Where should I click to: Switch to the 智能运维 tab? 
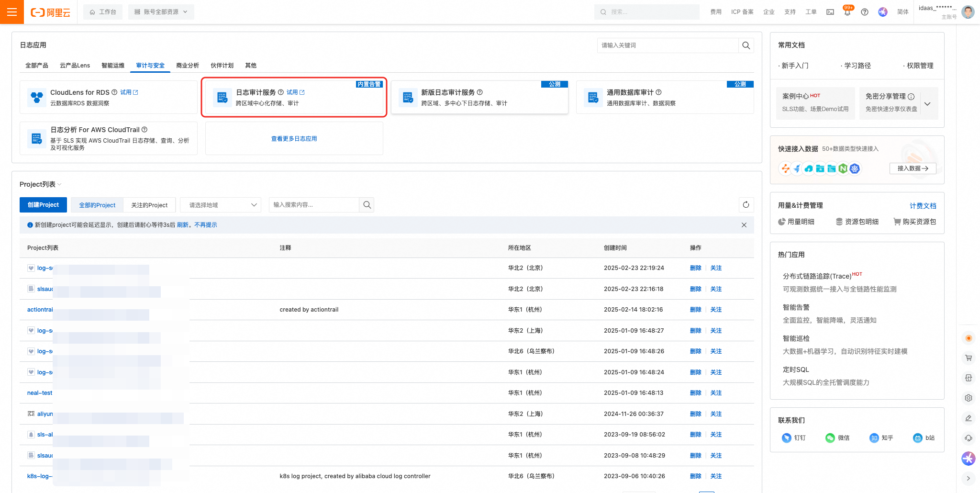tap(113, 66)
